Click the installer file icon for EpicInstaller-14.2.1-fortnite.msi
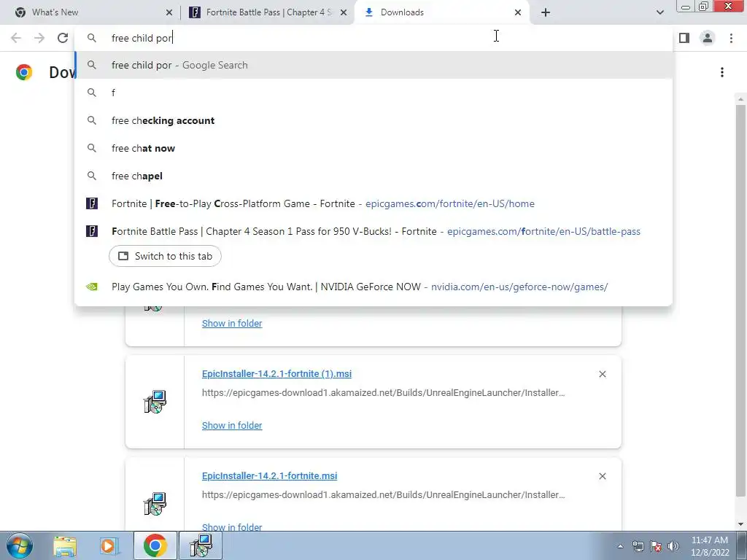 (x=155, y=503)
